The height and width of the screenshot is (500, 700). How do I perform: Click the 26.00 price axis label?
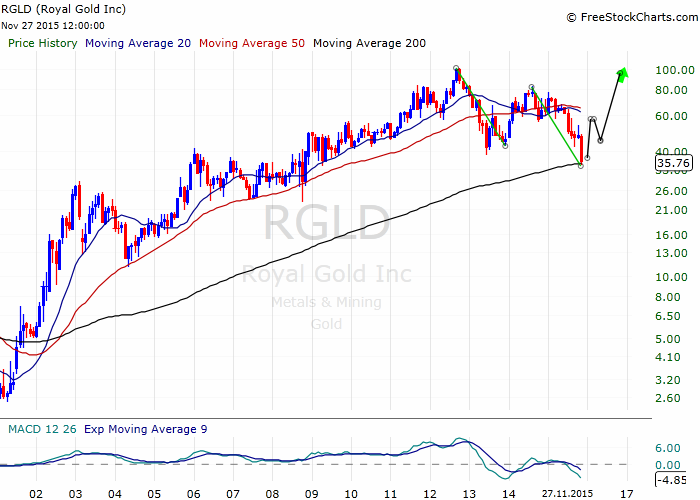[x=671, y=191]
